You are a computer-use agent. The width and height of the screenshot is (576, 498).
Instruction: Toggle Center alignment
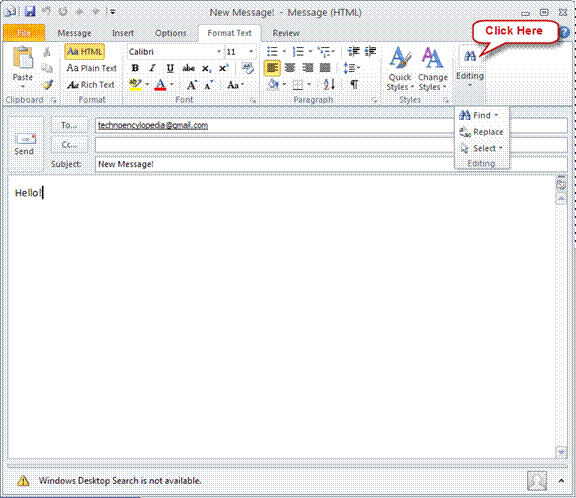290,68
